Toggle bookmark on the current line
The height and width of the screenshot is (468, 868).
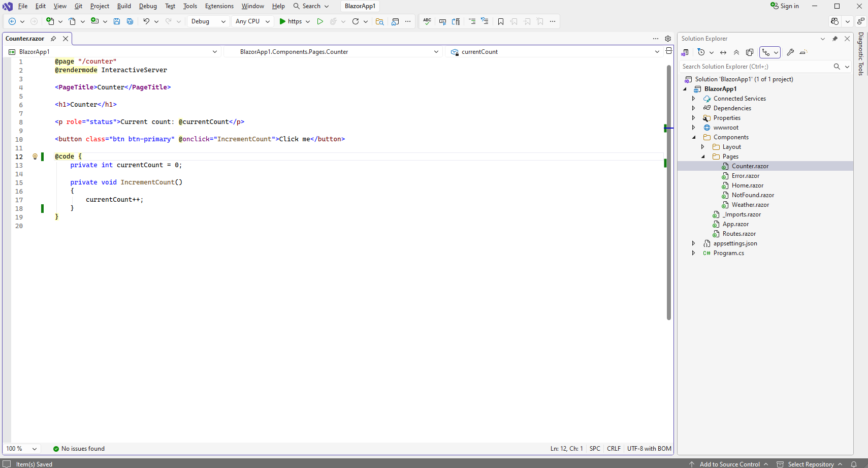click(501, 21)
